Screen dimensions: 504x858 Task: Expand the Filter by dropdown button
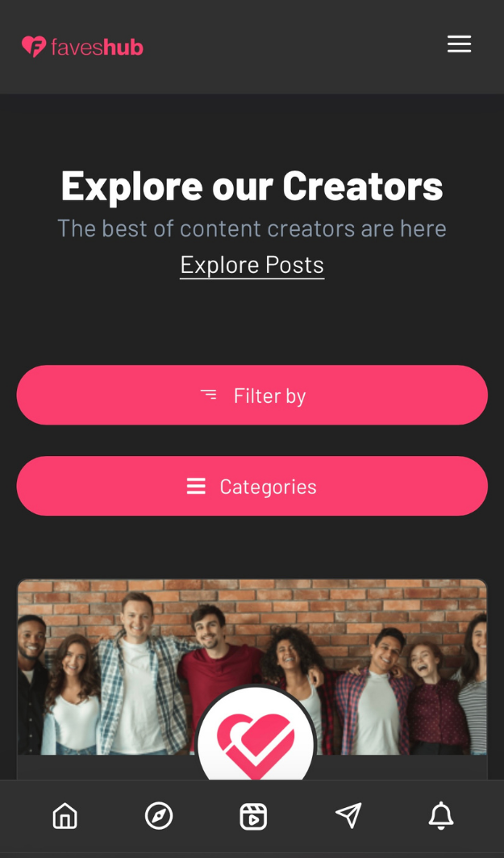pyautogui.click(x=252, y=395)
